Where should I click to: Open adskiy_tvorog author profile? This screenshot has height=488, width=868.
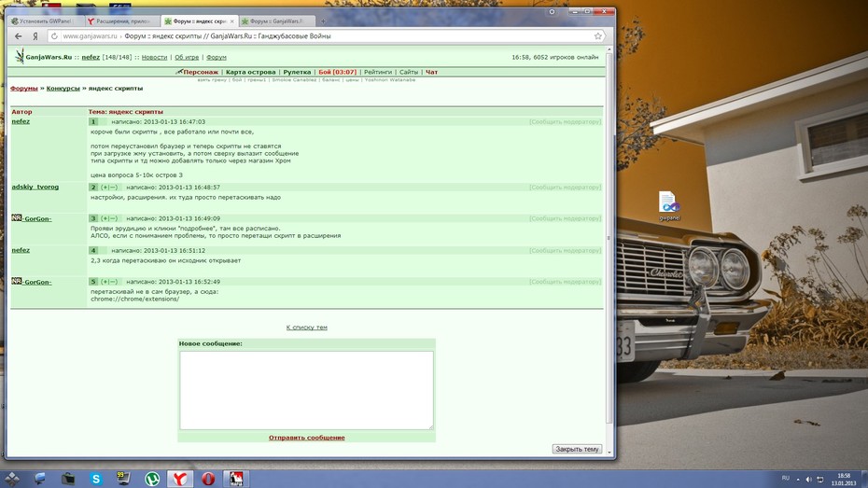click(35, 187)
